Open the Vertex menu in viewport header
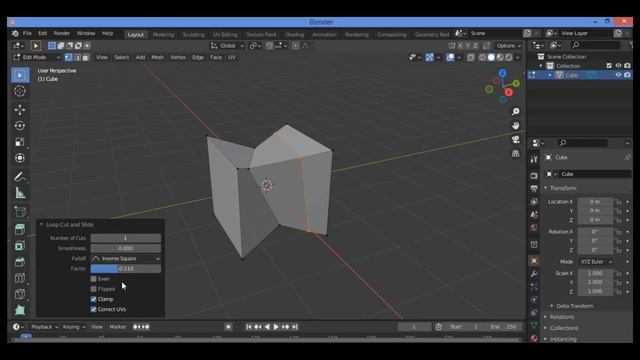 click(178, 58)
